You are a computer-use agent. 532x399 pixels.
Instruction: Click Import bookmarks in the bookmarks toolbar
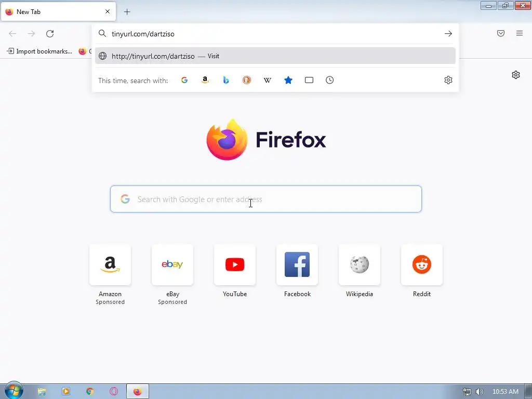(39, 51)
